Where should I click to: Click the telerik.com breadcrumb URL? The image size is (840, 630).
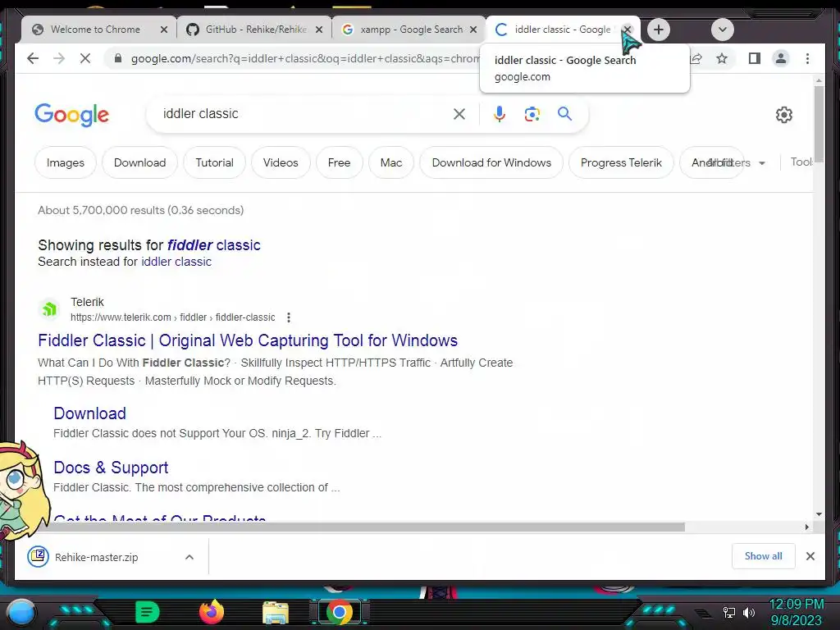172,317
